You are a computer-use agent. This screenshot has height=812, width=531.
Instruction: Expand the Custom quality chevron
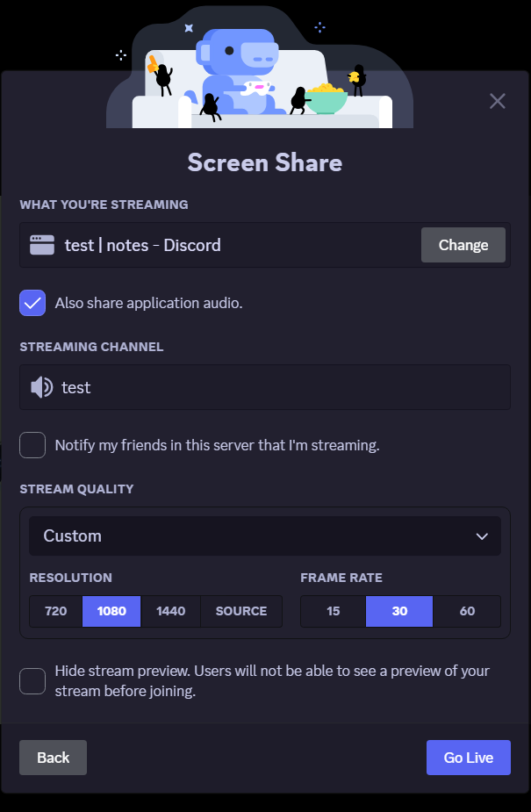coord(481,535)
